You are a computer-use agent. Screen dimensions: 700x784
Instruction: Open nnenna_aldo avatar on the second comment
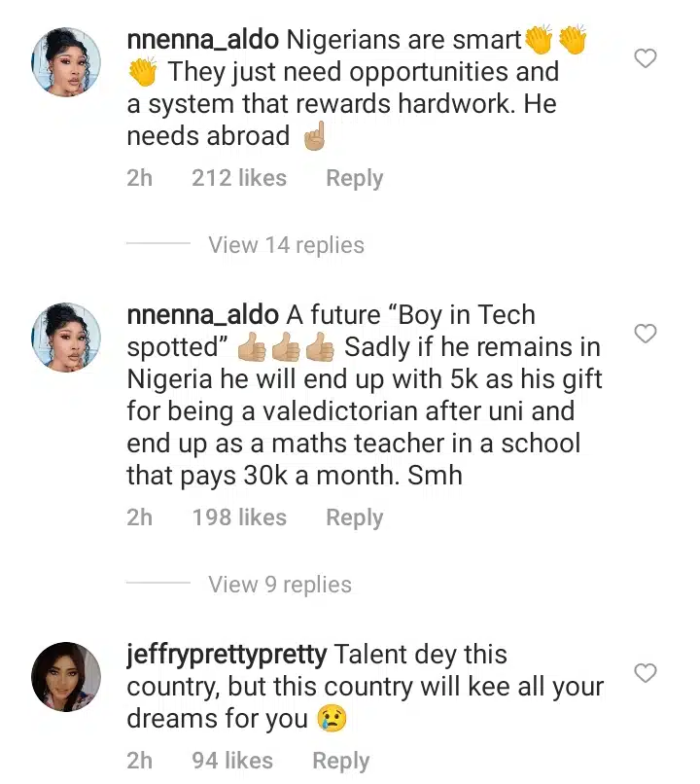(x=66, y=337)
